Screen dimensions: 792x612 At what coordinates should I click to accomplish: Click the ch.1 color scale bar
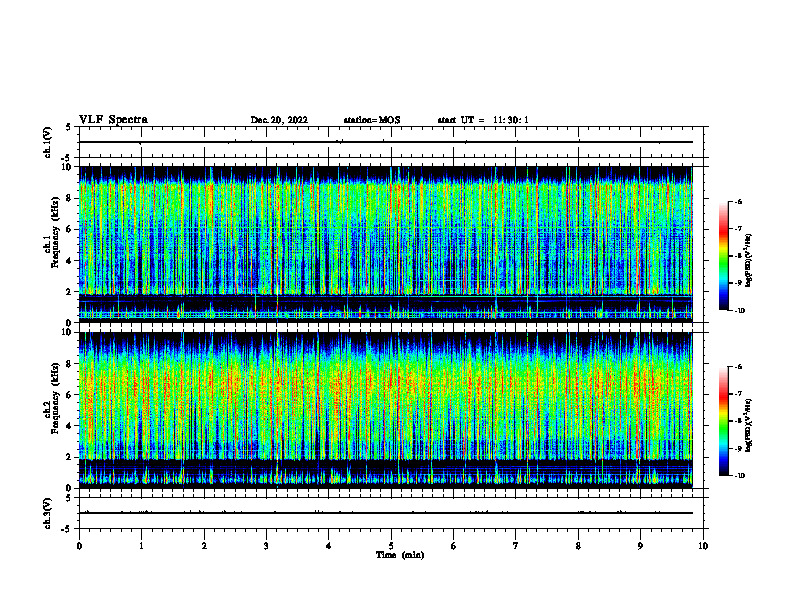coord(723,256)
